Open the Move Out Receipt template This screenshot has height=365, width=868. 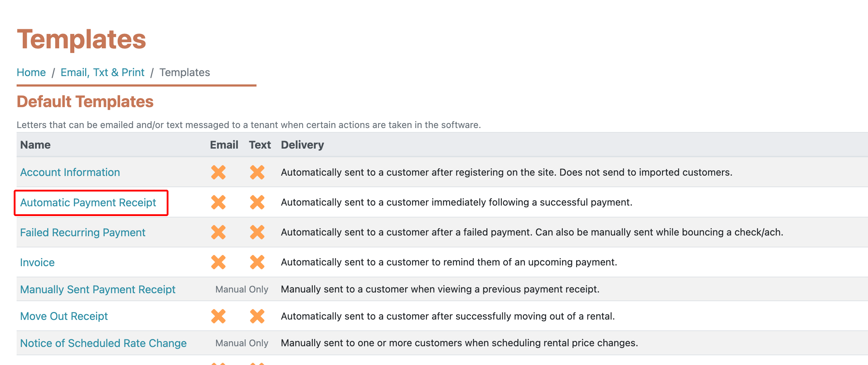tap(64, 316)
